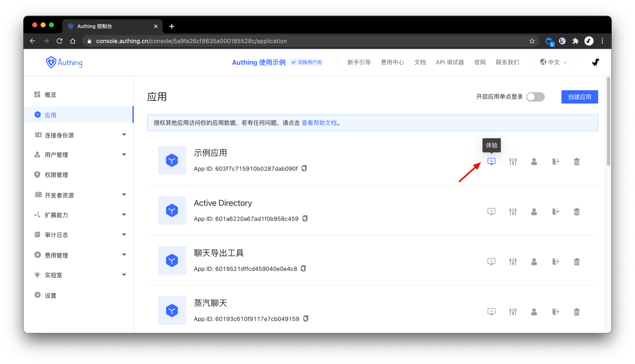Open the 中文 language dropdown

tap(554, 62)
